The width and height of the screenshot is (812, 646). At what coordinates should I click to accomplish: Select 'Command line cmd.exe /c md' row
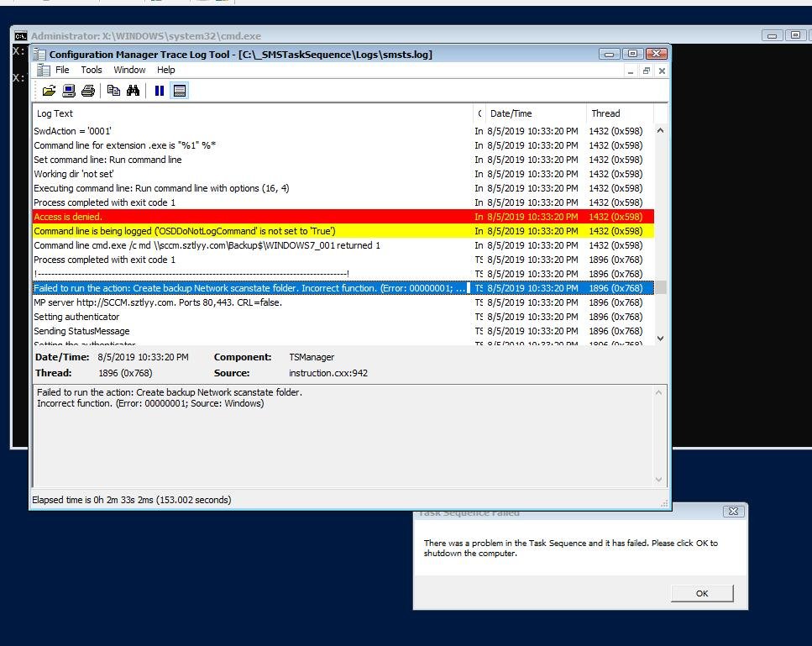(343, 245)
